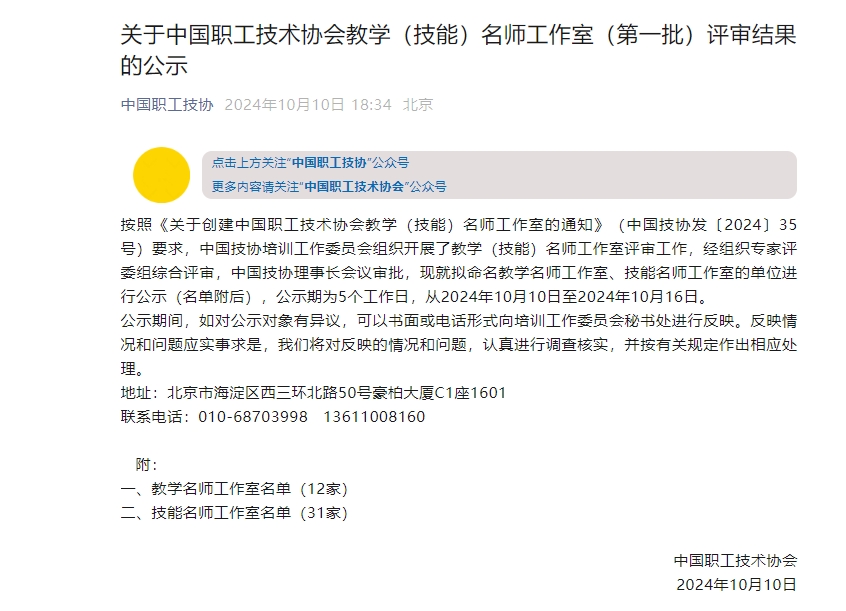Open the 中国职工技协 account name link

[x=167, y=105]
